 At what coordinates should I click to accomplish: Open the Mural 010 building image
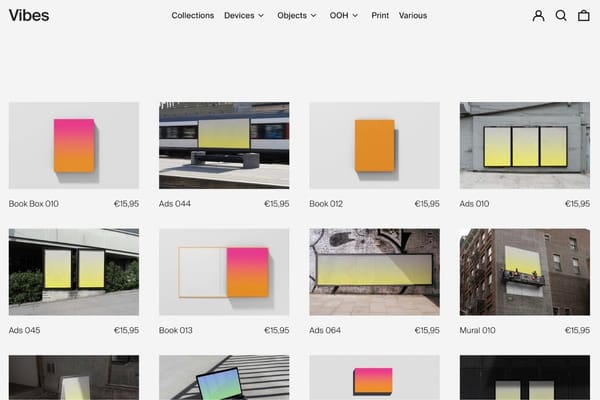pos(524,272)
